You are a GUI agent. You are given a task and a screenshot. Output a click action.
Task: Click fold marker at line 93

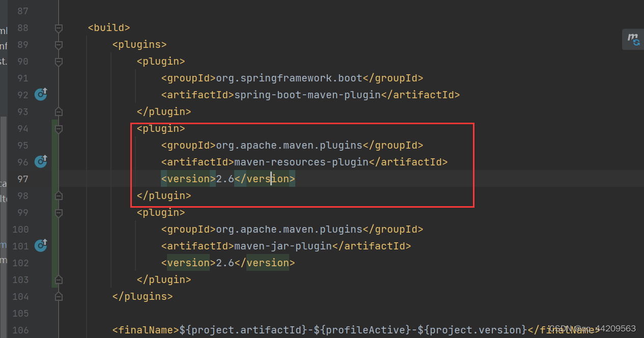coord(58,111)
